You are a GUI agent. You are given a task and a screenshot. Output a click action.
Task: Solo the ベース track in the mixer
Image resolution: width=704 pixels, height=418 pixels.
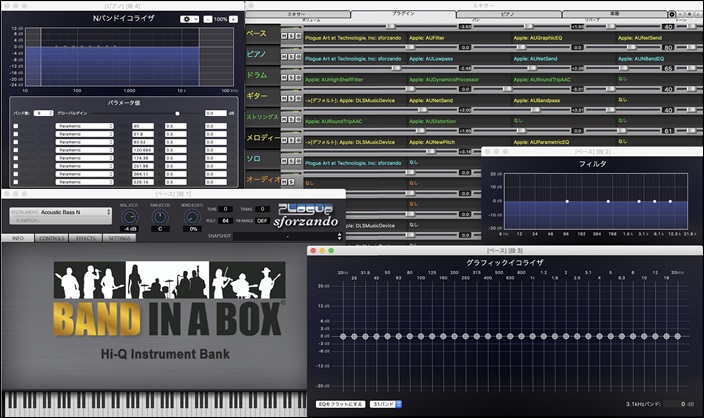tap(291, 36)
